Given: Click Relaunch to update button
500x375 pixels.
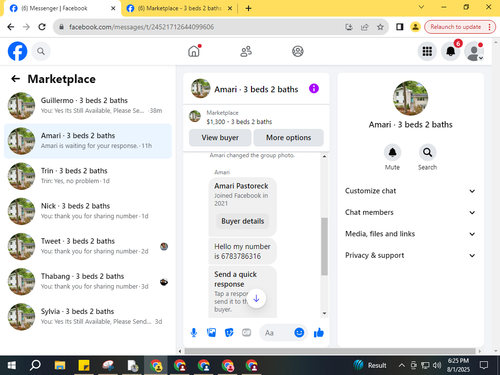Looking at the screenshot, I should click(x=456, y=27).
